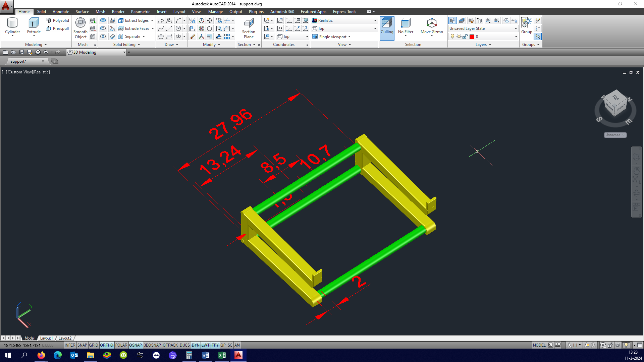Click the Unnamed UCS button under ViewCube
The height and width of the screenshot is (362, 644).
[615, 135]
